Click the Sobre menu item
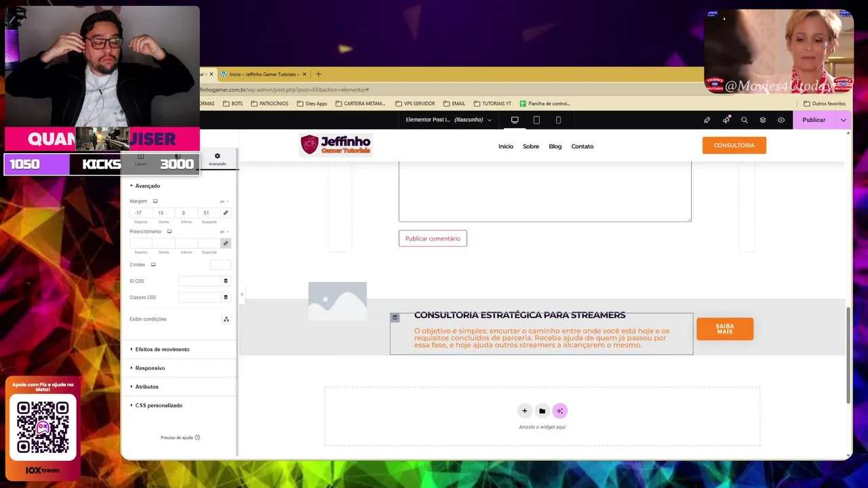868x488 pixels. click(531, 146)
